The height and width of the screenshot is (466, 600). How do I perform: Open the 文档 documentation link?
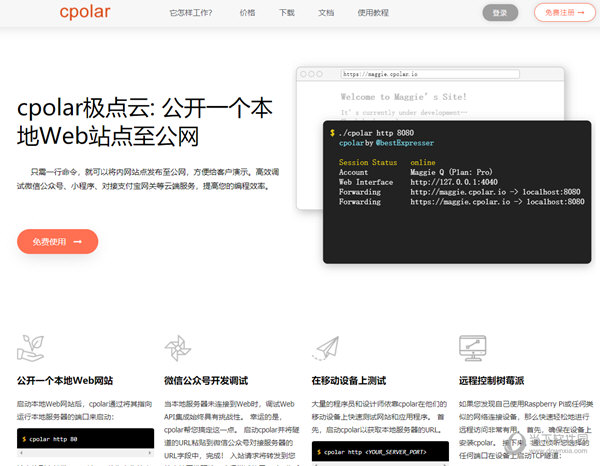coord(326,13)
